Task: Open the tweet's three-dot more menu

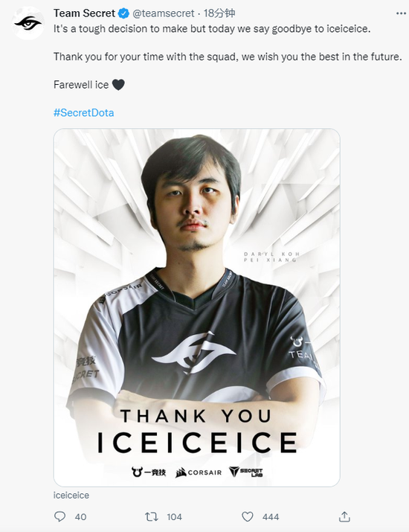Action: [x=401, y=13]
